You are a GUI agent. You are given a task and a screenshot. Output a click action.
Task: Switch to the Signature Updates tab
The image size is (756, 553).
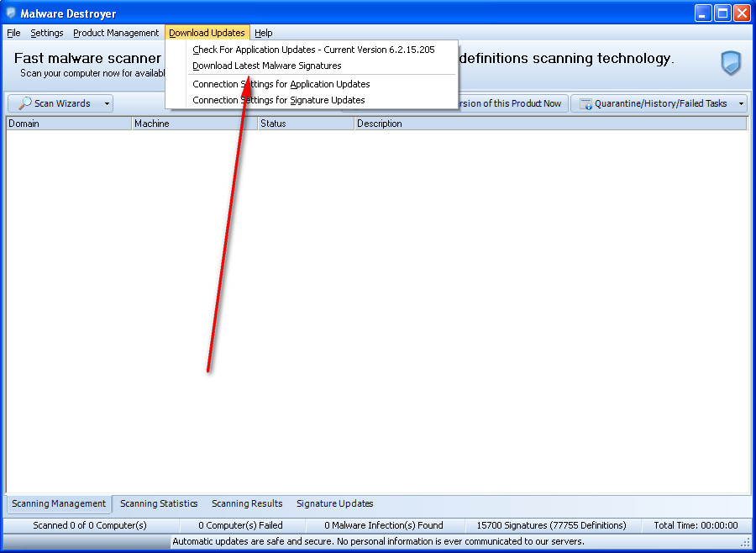pos(334,503)
